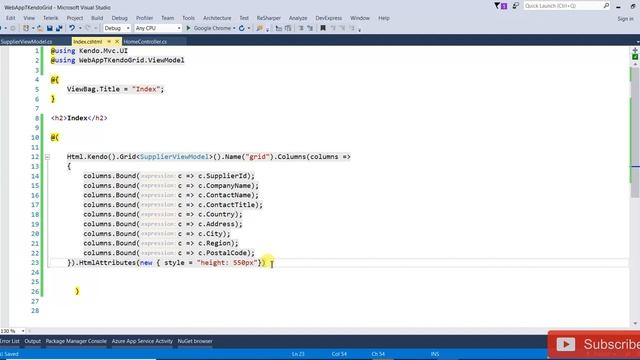Switch to the SupplierViewModel.cs tab
This screenshot has width=640, height=360.
click(27, 42)
